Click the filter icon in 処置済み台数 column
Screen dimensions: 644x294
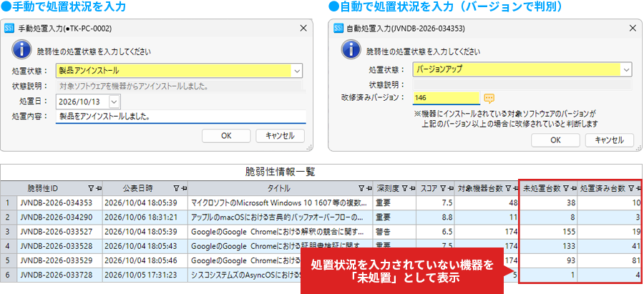tap(631, 188)
